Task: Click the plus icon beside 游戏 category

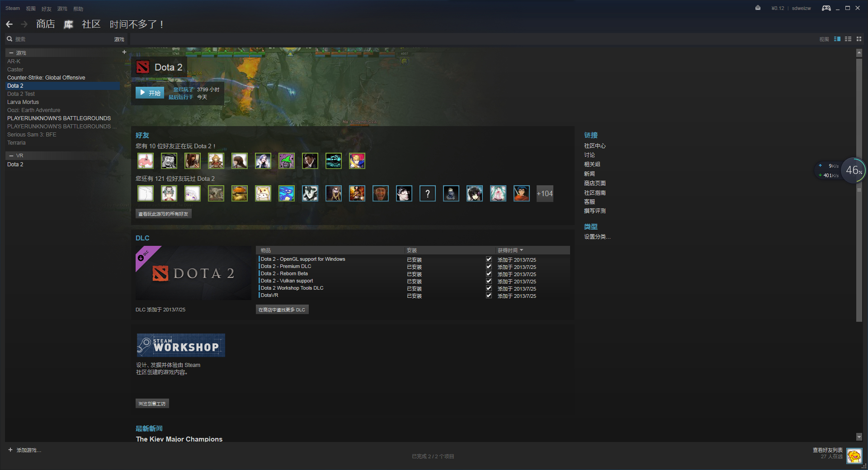Action: click(124, 52)
